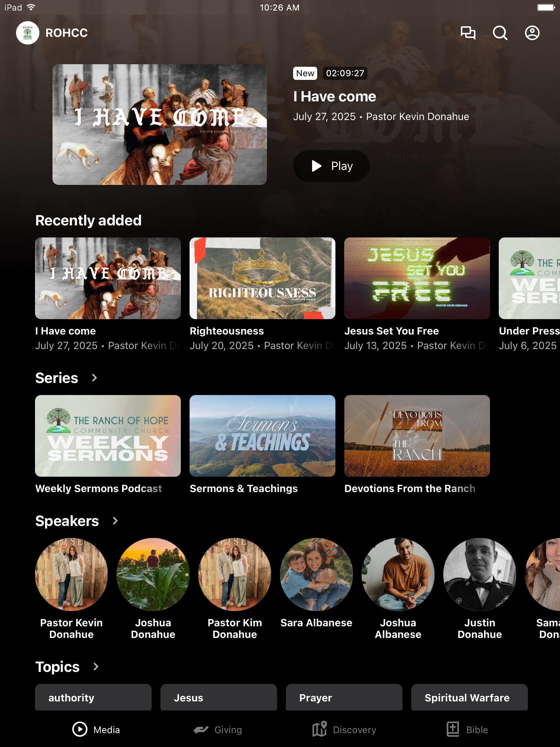This screenshot has height=747, width=560.
Task: Expand the Speakers section chevron
Action: [115, 521]
